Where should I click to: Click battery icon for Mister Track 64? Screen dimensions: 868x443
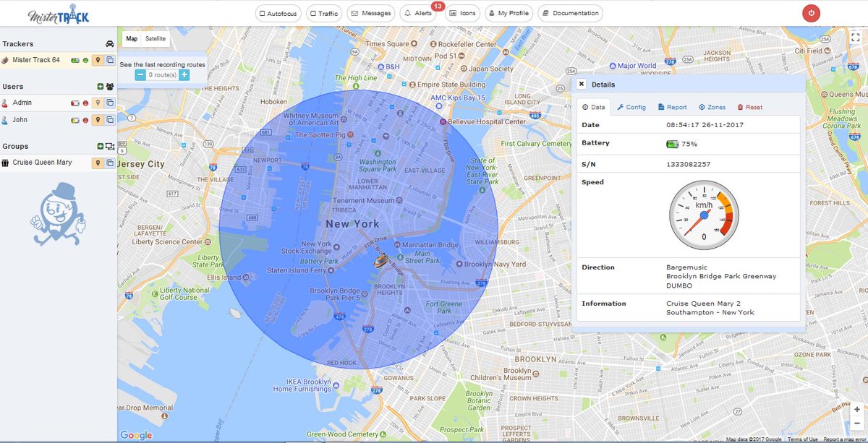point(75,61)
